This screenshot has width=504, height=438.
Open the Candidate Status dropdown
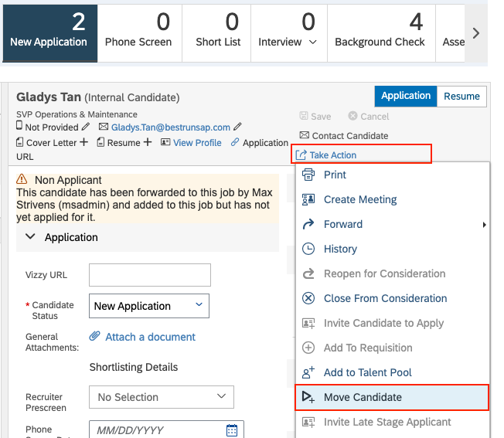point(149,306)
